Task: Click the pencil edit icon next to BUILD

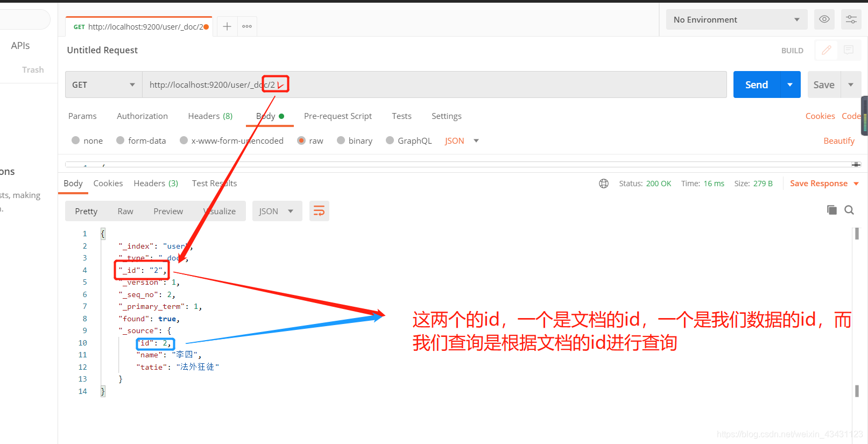Action: pos(827,50)
